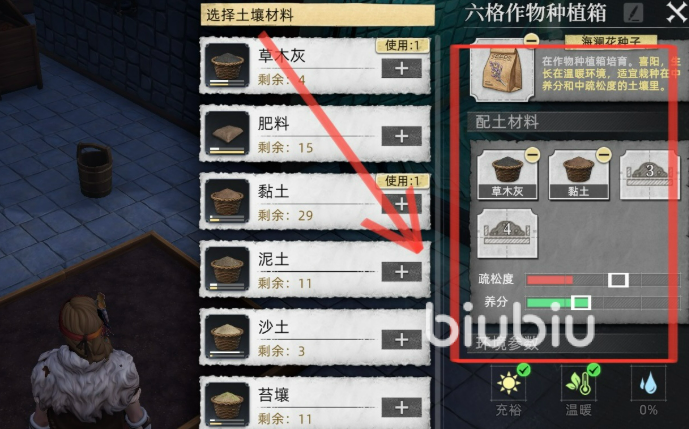689x429 pixels.
Task: Add 草木灰 with its plus button
Action: (401, 68)
